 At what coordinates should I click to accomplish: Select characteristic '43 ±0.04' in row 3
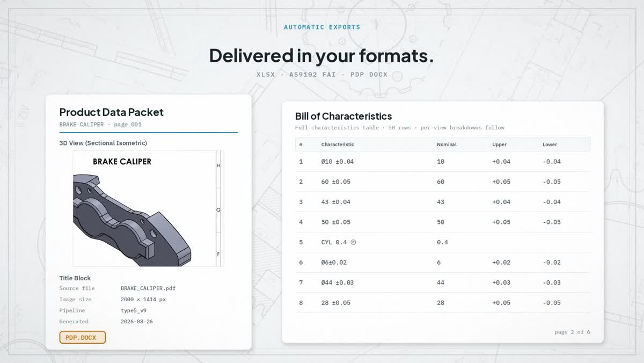pos(336,202)
